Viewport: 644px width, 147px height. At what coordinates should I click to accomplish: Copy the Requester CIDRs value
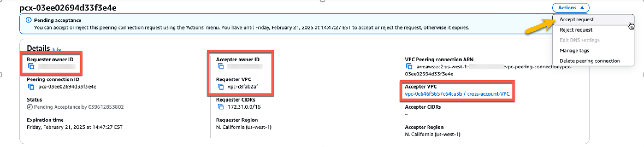221,107
